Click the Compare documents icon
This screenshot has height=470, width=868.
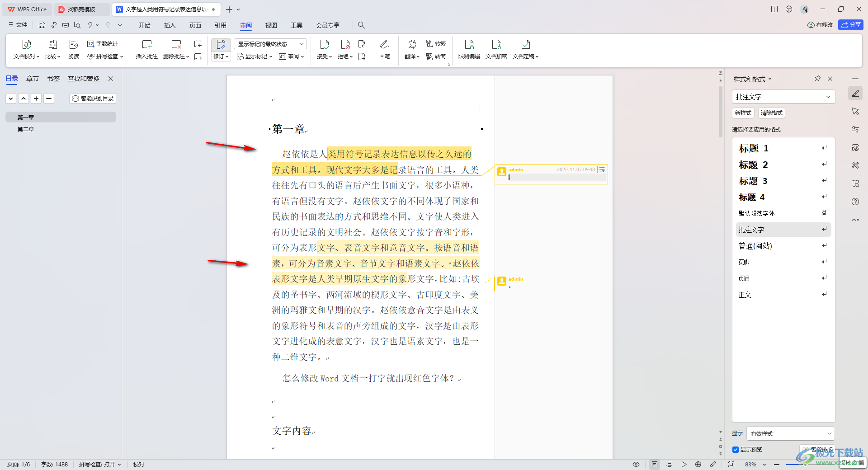52,44
